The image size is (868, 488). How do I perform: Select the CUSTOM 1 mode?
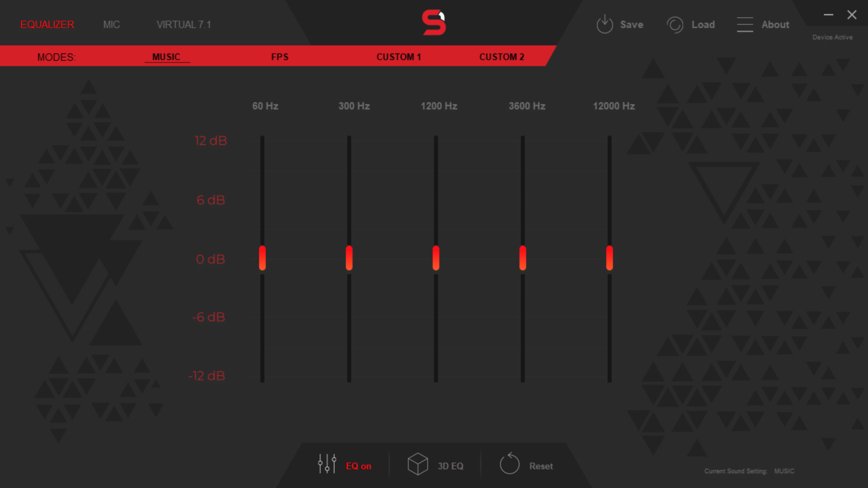pos(399,57)
